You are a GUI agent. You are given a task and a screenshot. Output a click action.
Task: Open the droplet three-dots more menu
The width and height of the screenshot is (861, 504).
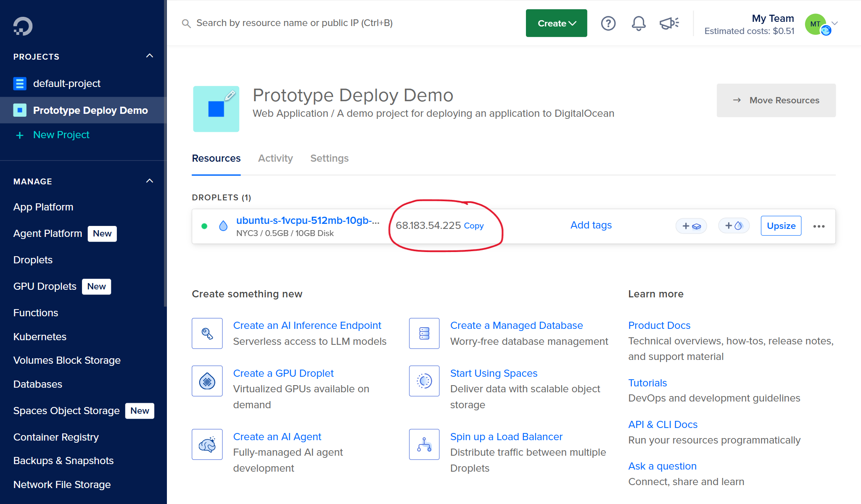(819, 226)
